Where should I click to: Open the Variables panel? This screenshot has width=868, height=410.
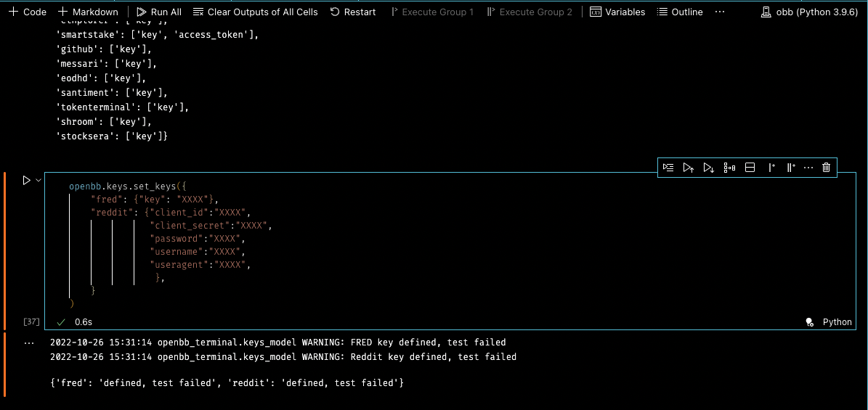(617, 12)
